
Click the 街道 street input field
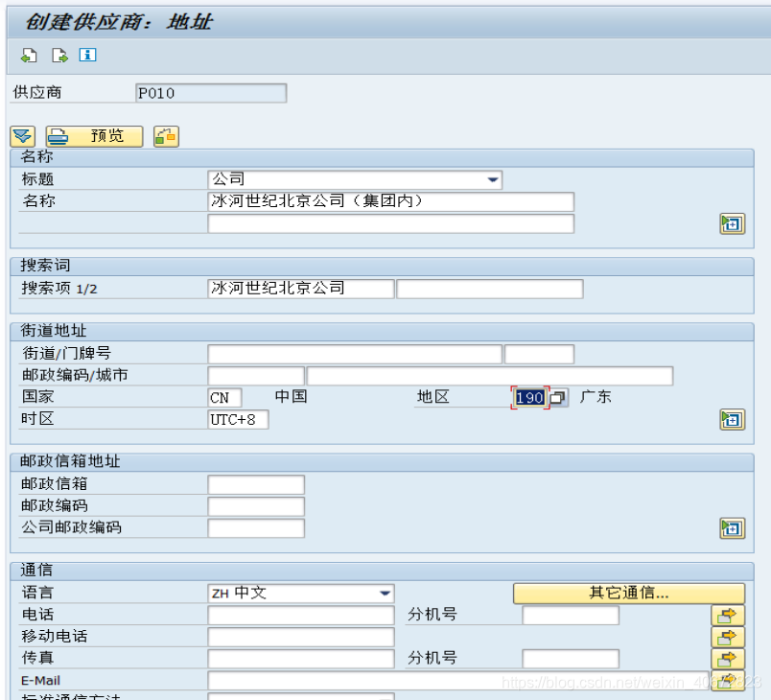pos(355,354)
